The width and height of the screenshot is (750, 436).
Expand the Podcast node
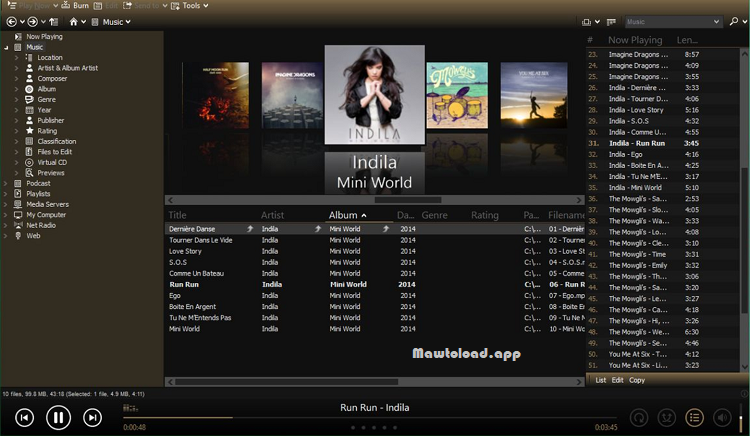pyautogui.click(x=6, y=183)
